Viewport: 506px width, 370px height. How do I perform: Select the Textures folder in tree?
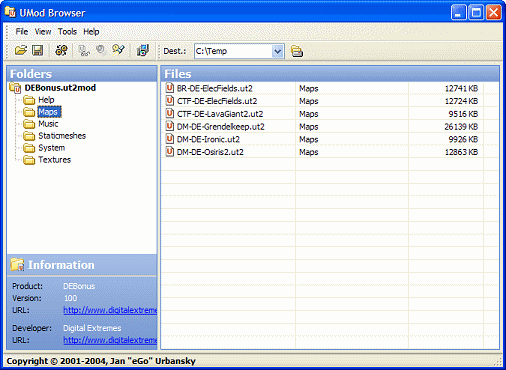click(54, 160)
